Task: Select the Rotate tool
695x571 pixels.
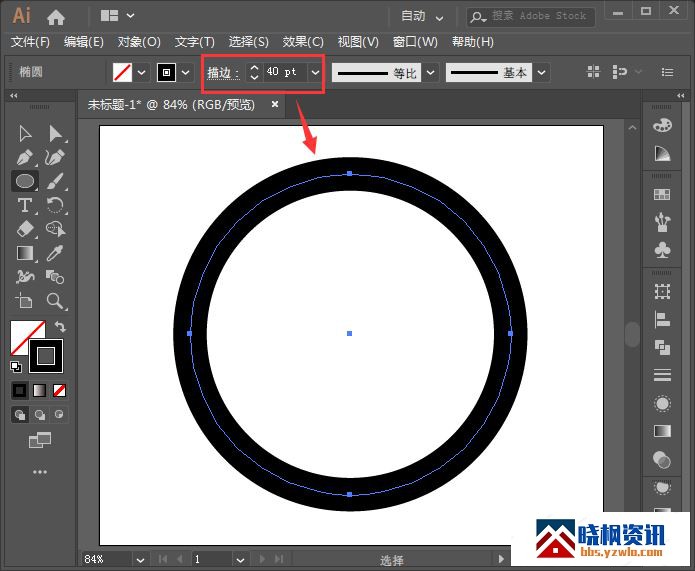Action: (55, 205)
